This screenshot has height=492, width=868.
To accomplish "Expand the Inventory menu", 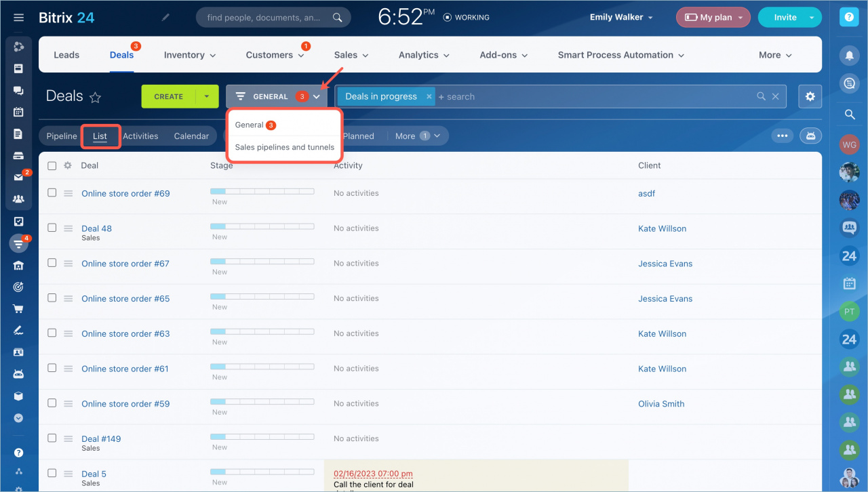I will coord(190,55).
